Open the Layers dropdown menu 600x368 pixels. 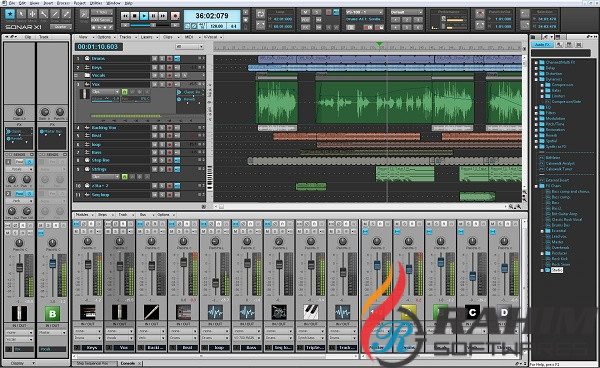(x=148, y=37)
